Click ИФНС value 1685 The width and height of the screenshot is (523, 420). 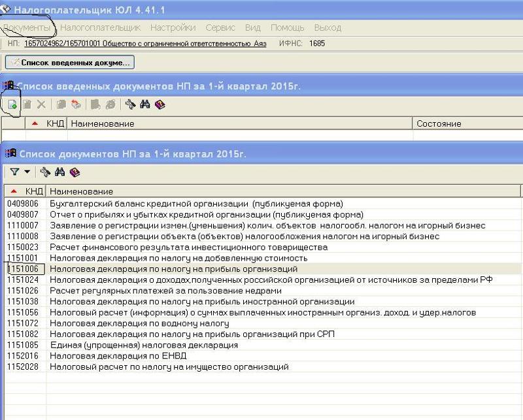[x=317, y=43]
